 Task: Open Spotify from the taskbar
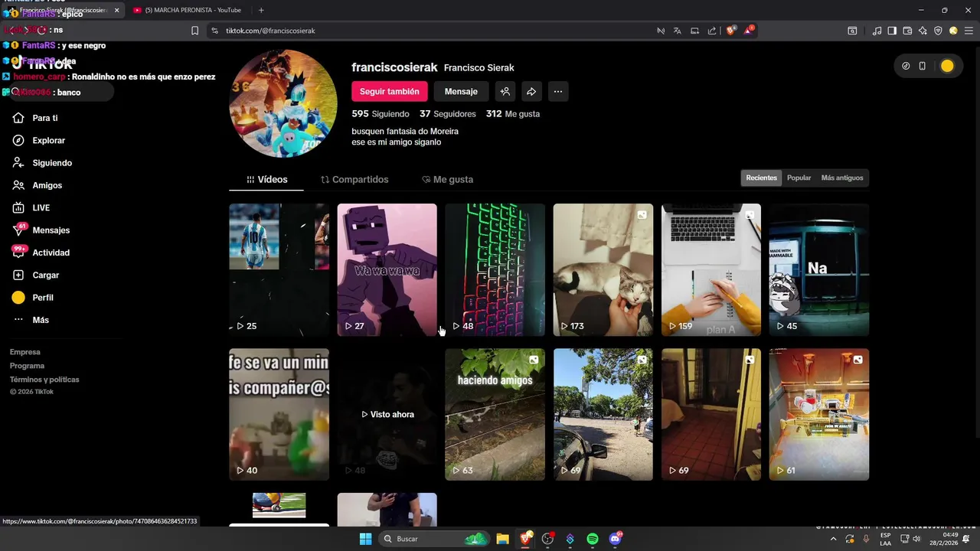pyautogui.click(x=593, y=539)
